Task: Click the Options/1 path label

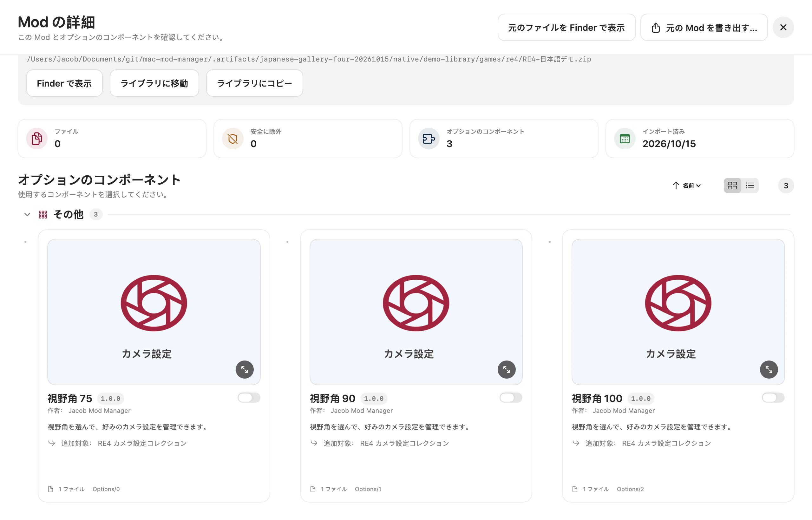Action: click(368, 489)
